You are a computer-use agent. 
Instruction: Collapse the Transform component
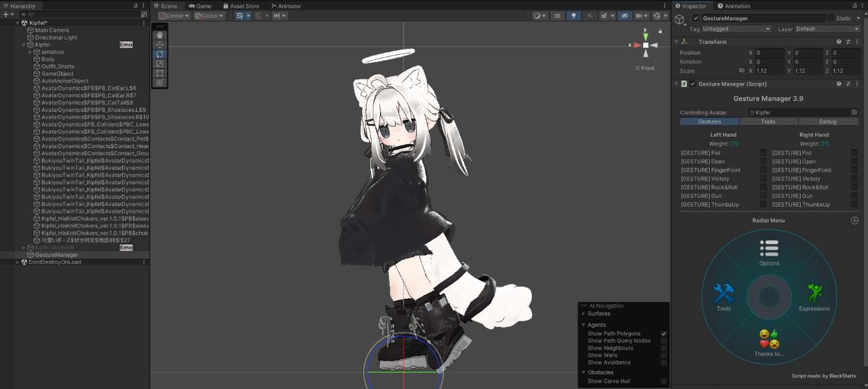pyautogui.click(x=677, y=42)
